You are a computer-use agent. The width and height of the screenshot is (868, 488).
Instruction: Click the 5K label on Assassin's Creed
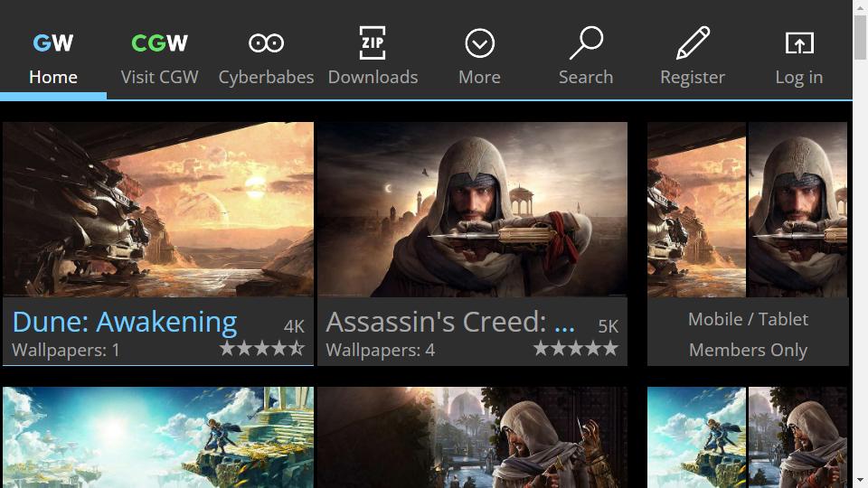(608, 326)
